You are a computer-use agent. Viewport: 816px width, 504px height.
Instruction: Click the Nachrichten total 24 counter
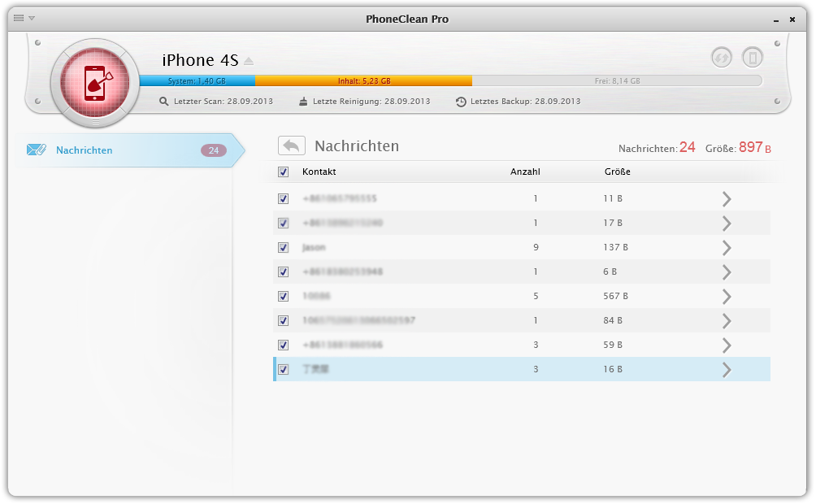tap(687, 147)
